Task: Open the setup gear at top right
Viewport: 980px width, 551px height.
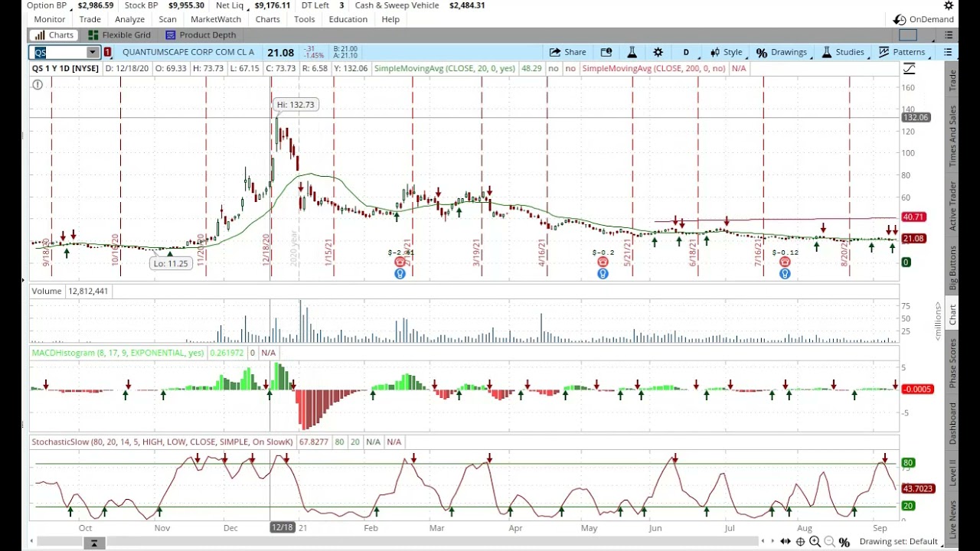Action: pos(949,5)
